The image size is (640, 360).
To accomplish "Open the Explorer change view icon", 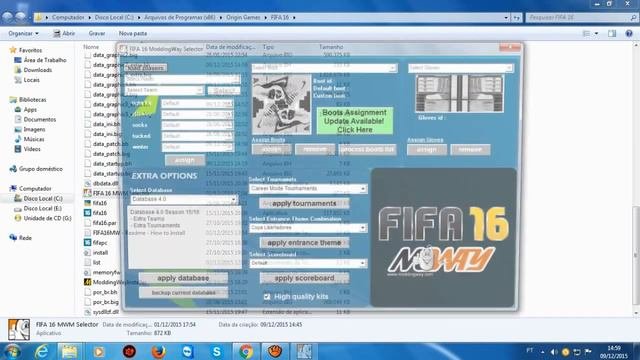I will (586, 33).
